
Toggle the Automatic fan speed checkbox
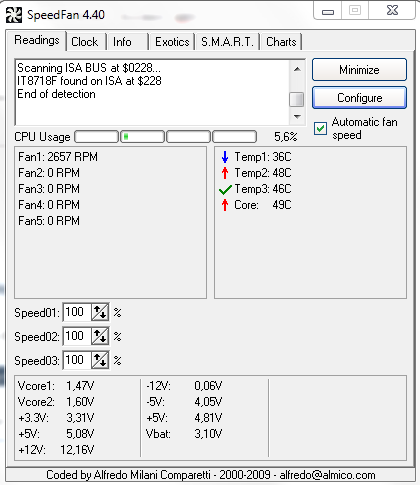(320, 128)
